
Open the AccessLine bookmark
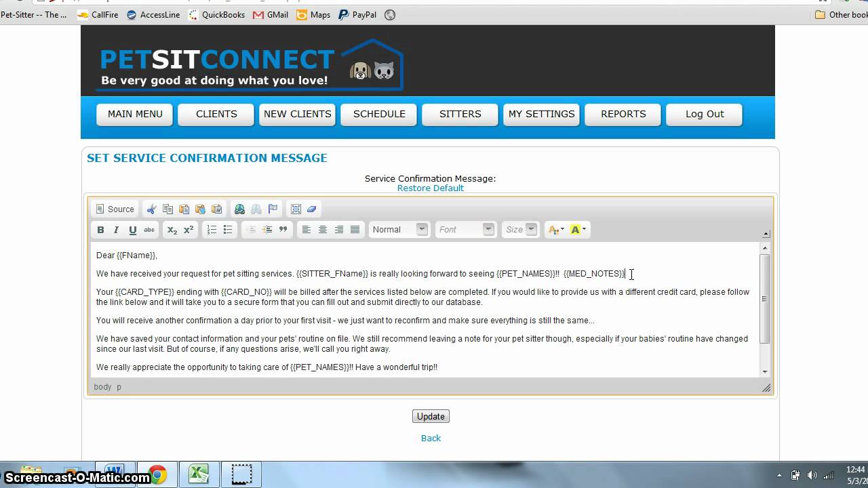click(153, 15)
